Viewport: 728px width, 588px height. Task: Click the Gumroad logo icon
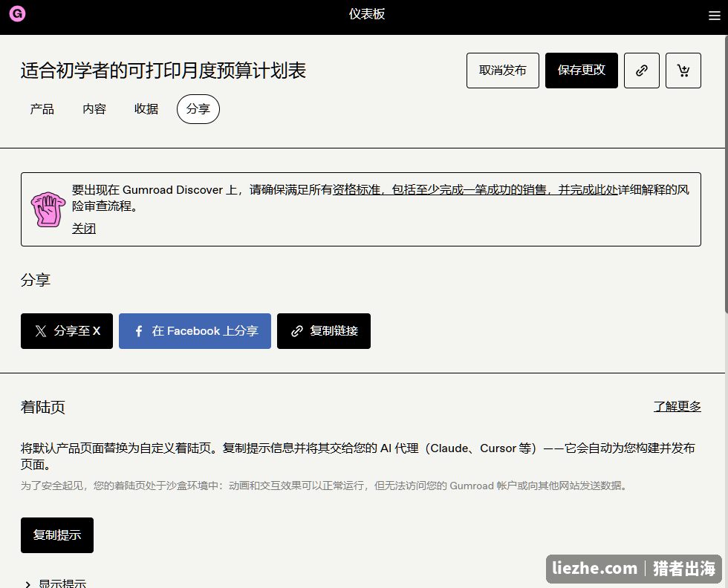(x=17, y=14)
